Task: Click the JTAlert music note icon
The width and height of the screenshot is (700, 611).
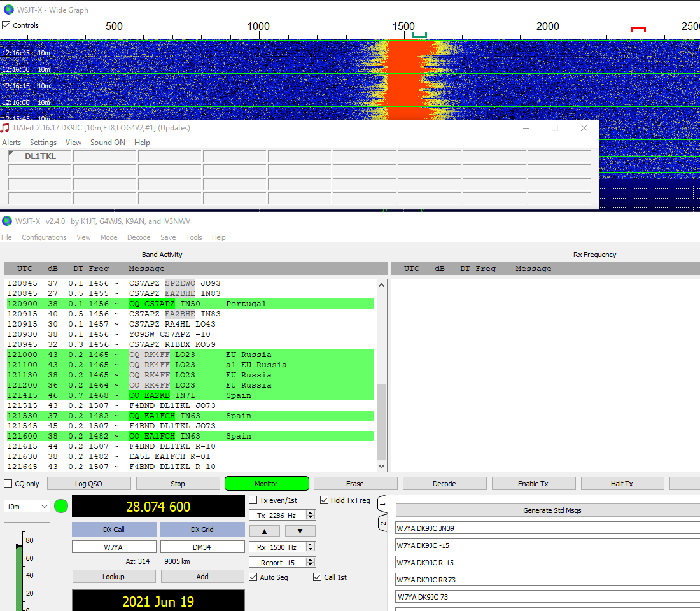Action: [5, 128]
